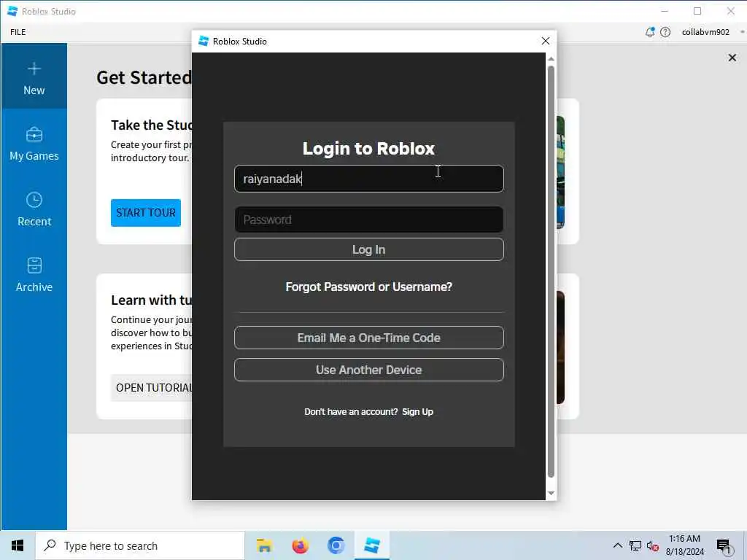The width and height of the screenshot is (747, 560).
Task: Open the Windows notification center icon
Action: click(724, 546)
